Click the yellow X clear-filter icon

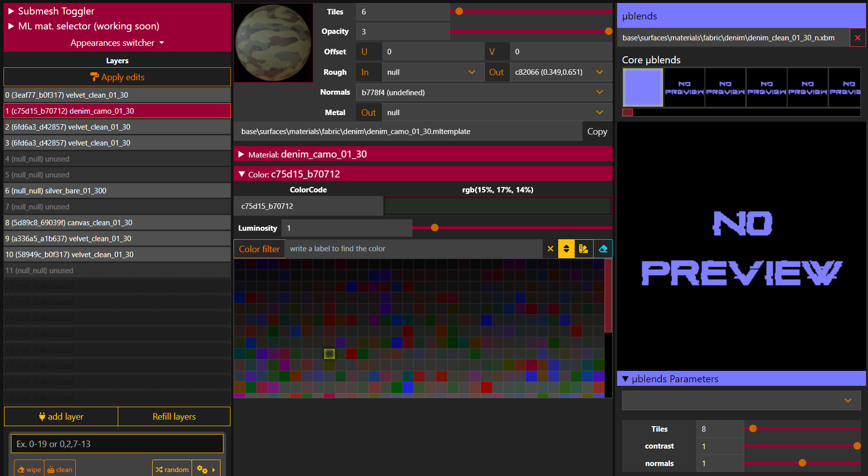click(x=550, y=249)
